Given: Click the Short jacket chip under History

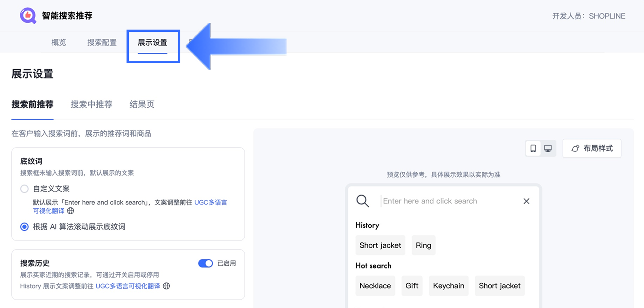Looking at the screenshot, I should click(x=380, y=245).
